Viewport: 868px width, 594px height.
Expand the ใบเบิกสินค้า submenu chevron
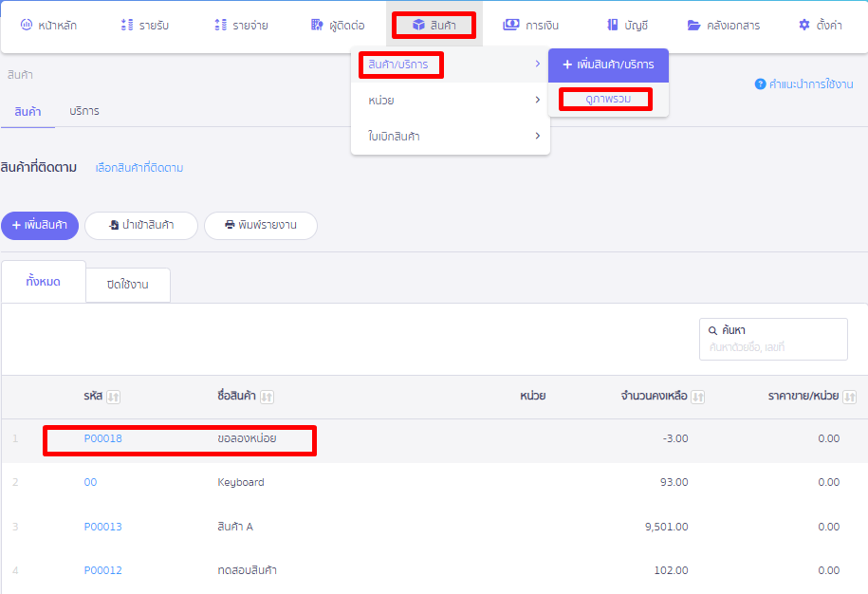coord(537,136)
